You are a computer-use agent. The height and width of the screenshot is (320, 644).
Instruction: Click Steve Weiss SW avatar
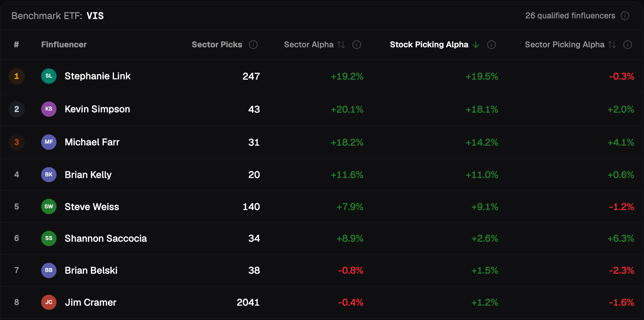click(x=49, y=207)
